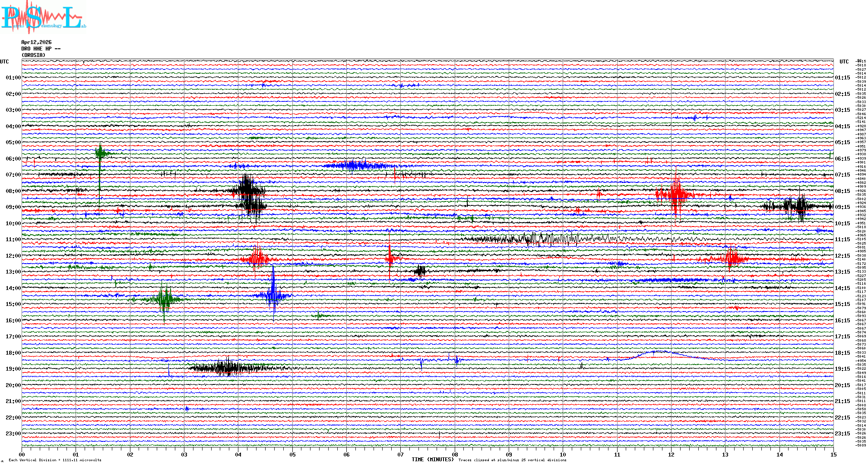Screen dimensions: 868x466
Task: Click the TIME (MINUTES) axis title
Action: (433, 460)
